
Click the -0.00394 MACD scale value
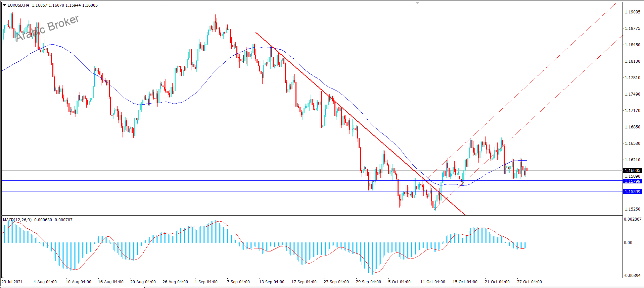coord(632,276)
